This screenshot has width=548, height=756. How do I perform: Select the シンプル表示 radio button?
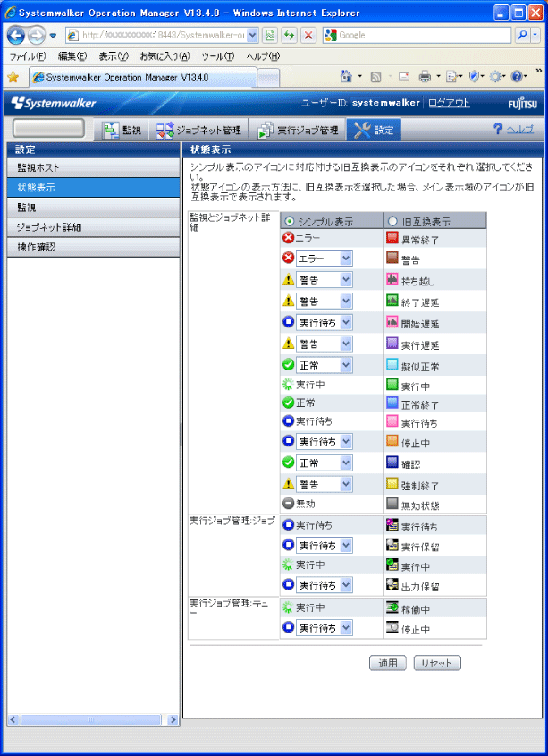point(289,221)
